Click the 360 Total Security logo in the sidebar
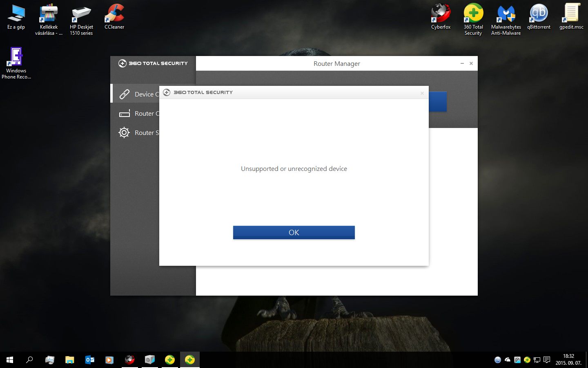Viewport: 588px width, 368px height. [x=153, y=63]
